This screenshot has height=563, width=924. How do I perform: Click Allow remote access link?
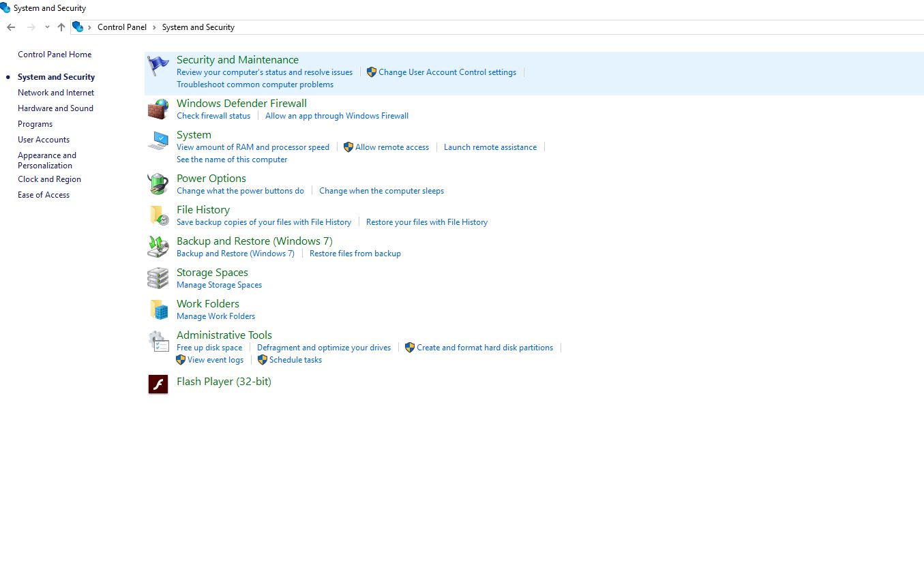[392, 147]
